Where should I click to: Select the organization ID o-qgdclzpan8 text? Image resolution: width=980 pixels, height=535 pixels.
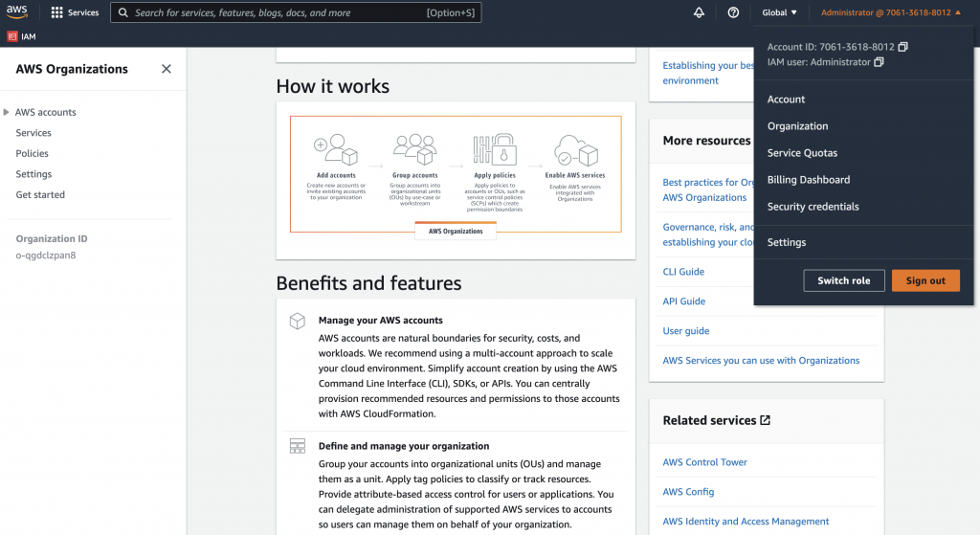point(46,255)
